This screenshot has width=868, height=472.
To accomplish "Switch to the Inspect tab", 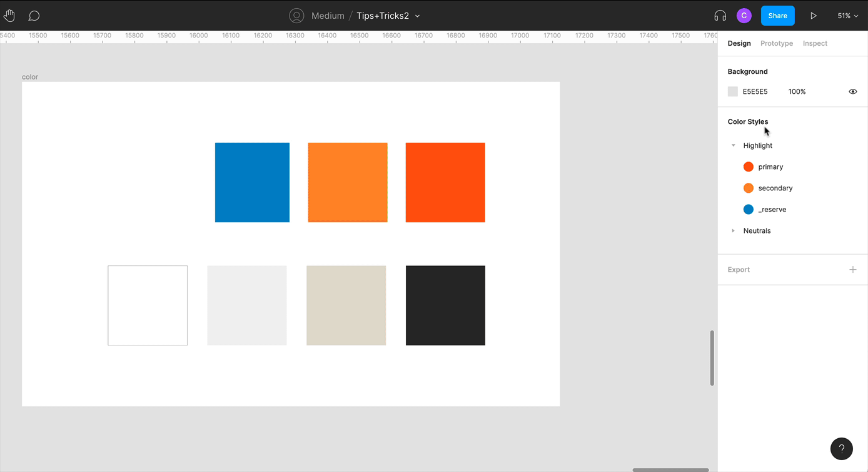I will pos(815,43).
